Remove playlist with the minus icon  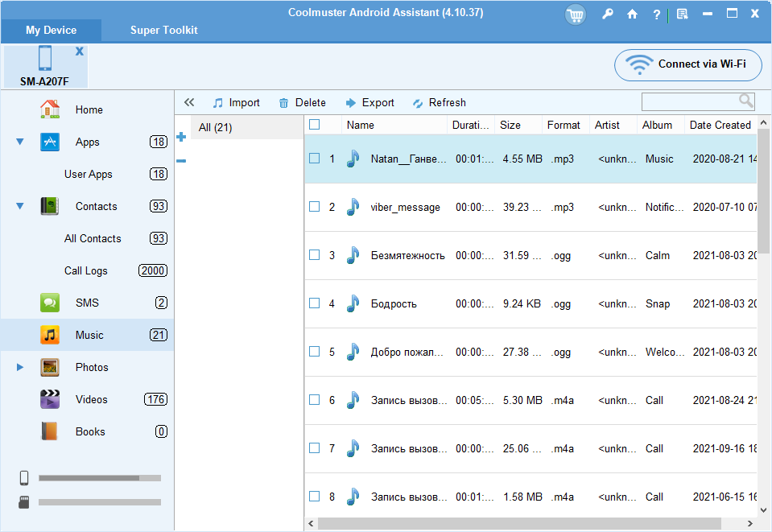click(181, 161)
